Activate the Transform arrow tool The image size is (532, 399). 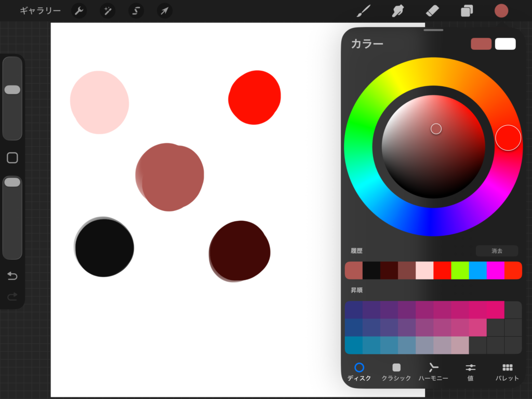coord(165,11)
